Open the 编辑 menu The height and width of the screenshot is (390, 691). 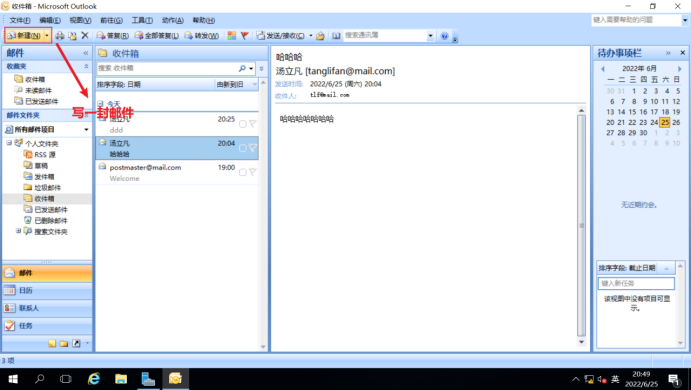pyautogui.click(x=50, y=20)
